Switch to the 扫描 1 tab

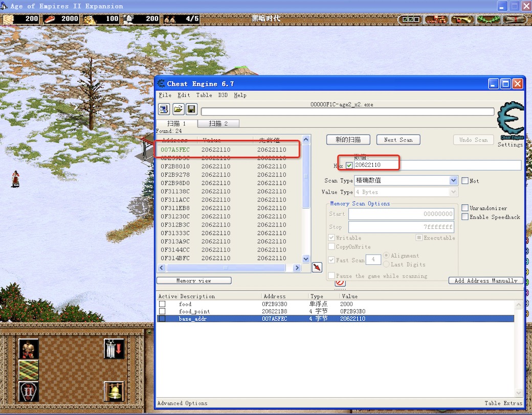176,123
